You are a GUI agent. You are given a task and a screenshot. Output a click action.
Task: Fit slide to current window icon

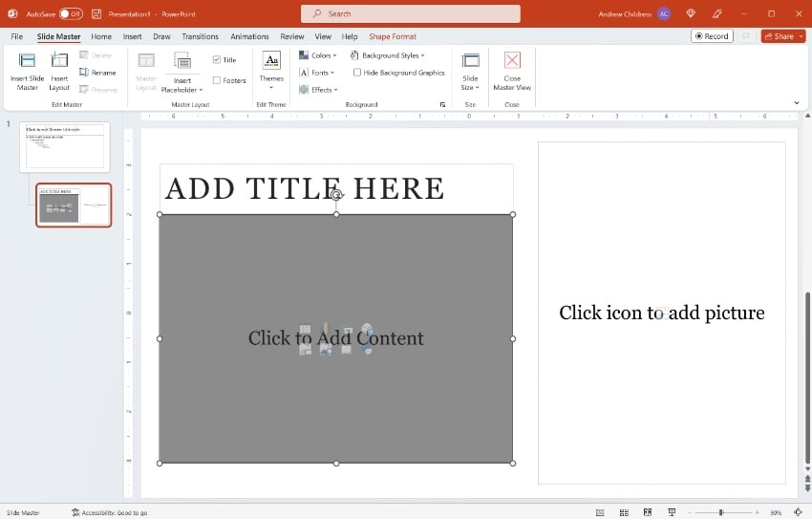click(798, 512)
